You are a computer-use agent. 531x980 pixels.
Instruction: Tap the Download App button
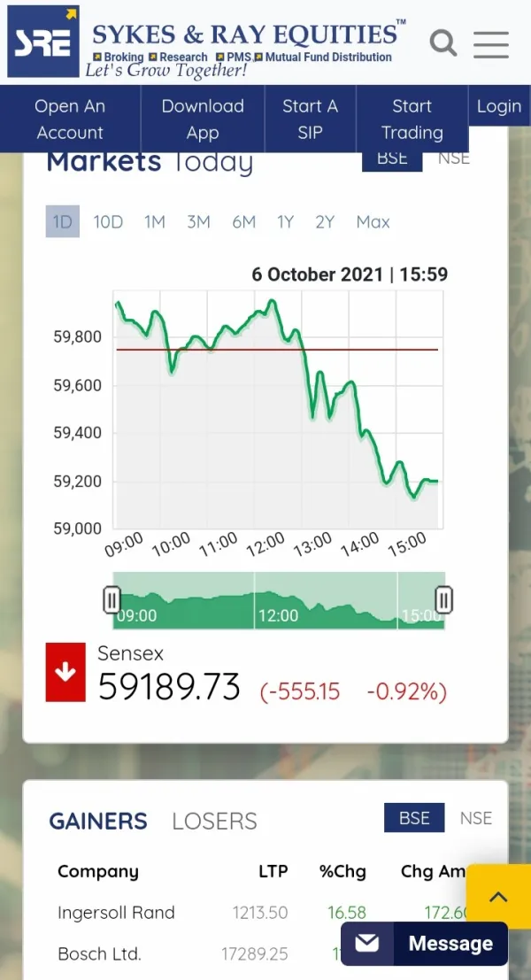(203, 119)
